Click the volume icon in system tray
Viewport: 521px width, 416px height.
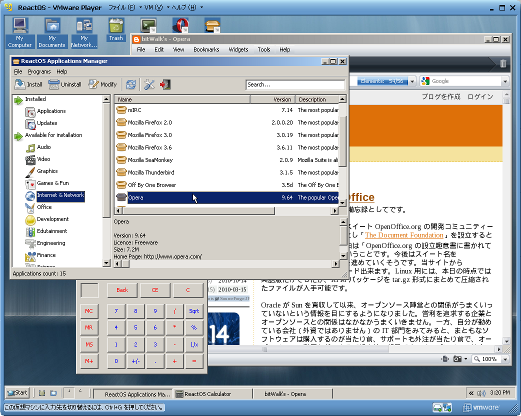point(481,393)
